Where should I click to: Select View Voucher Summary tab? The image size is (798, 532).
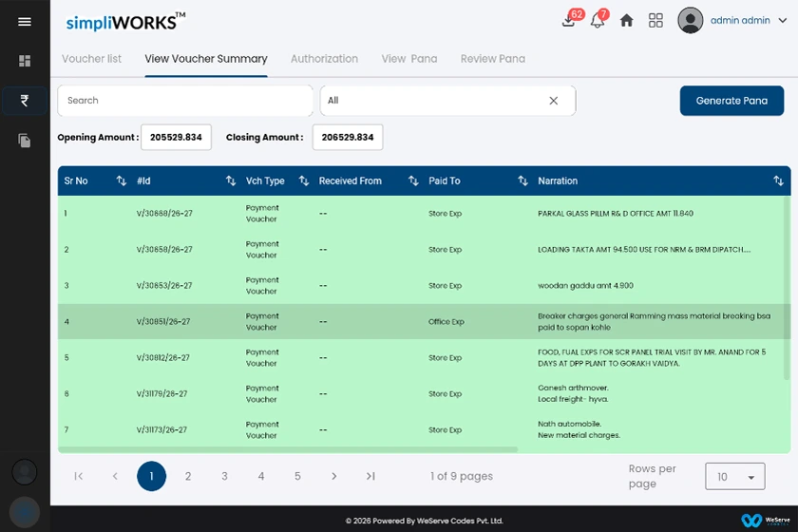206,59
